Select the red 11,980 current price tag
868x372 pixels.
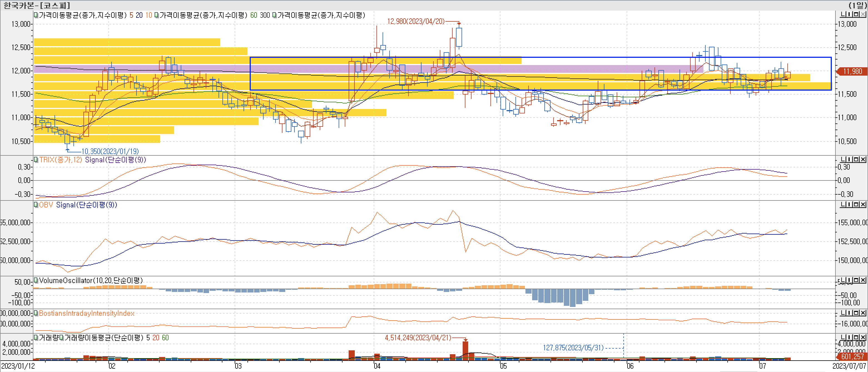tap(852, 71)
